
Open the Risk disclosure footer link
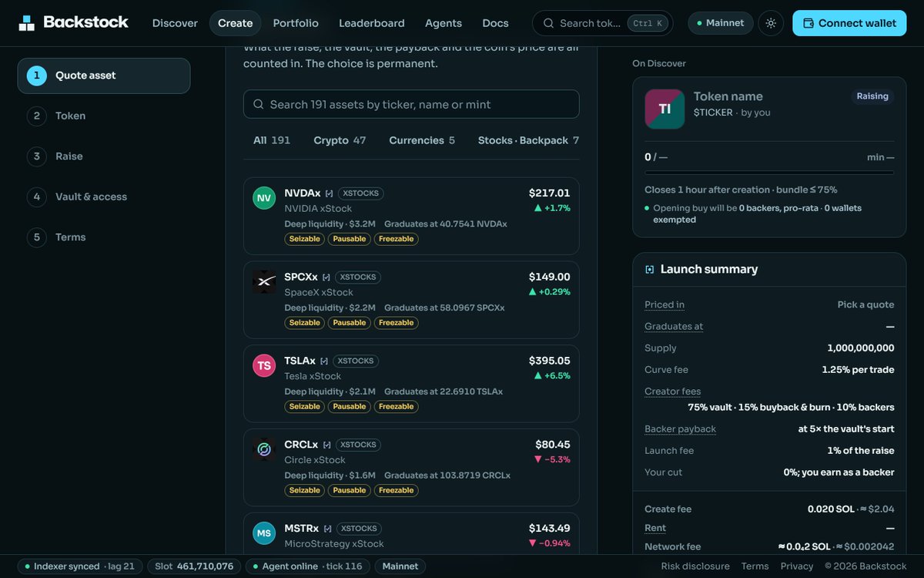695,566
